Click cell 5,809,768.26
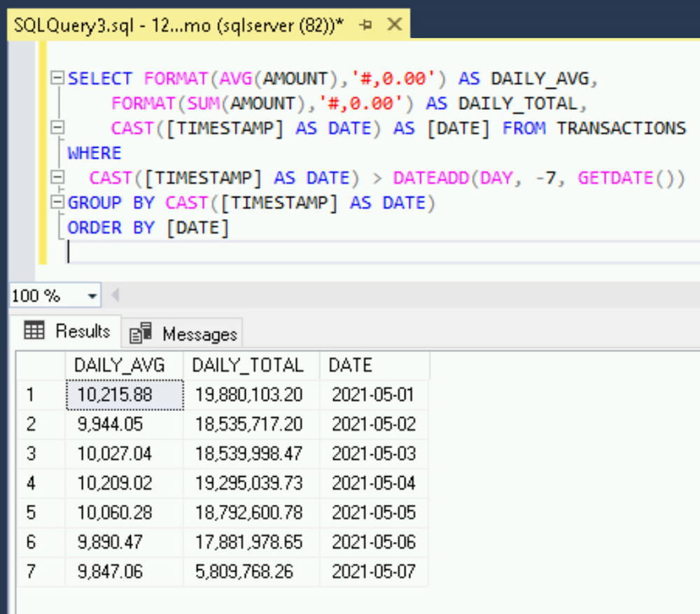Screen dimensions: 700x614 click(251, 571)
